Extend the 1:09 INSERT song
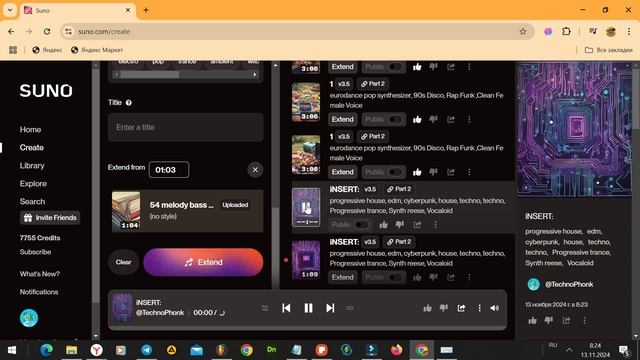This screenshot has height=360, width=640. [x=342, y=277]
